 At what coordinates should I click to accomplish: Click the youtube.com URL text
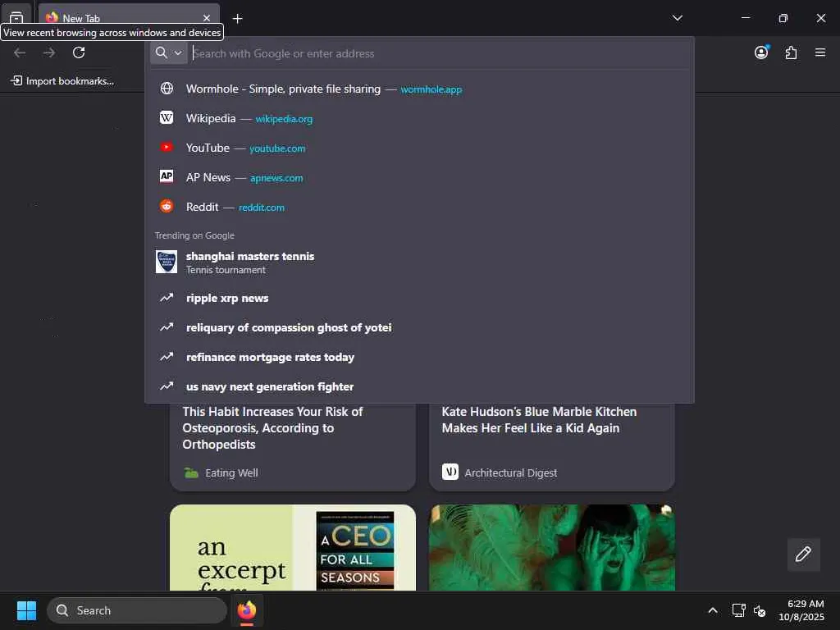[277, 148]
